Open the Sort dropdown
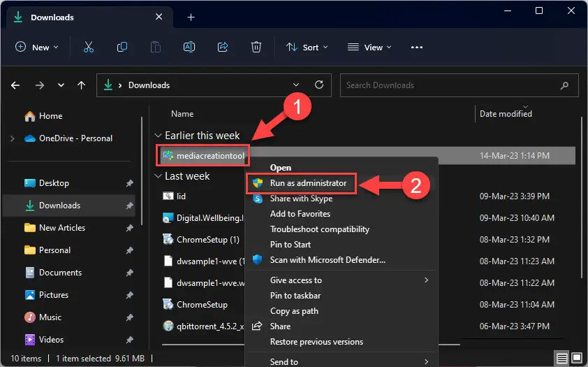The height and width of the screenshot is (367, 588). pos(307,48)
